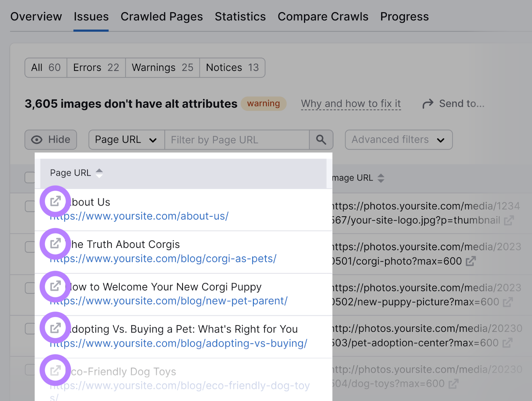Toggle Hide with the eye icon
The image size is (532, 401).
(37, 140)
